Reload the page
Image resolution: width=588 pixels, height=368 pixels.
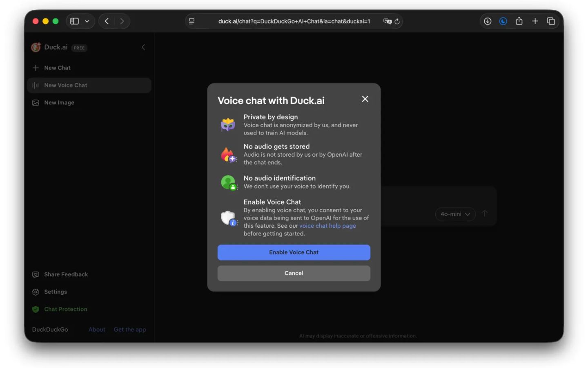pyautogui.click(x=397, y=21)
